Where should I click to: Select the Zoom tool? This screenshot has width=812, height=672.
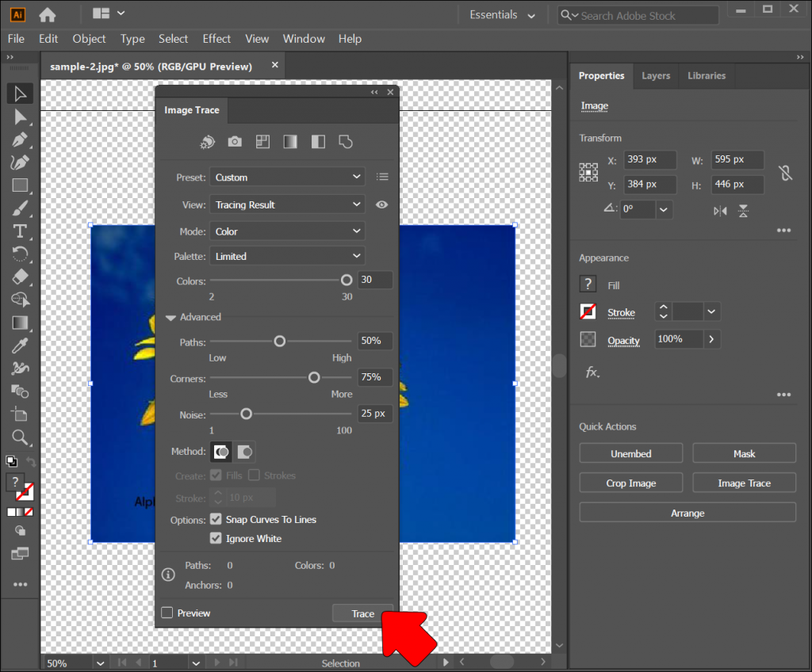(20, 437)
